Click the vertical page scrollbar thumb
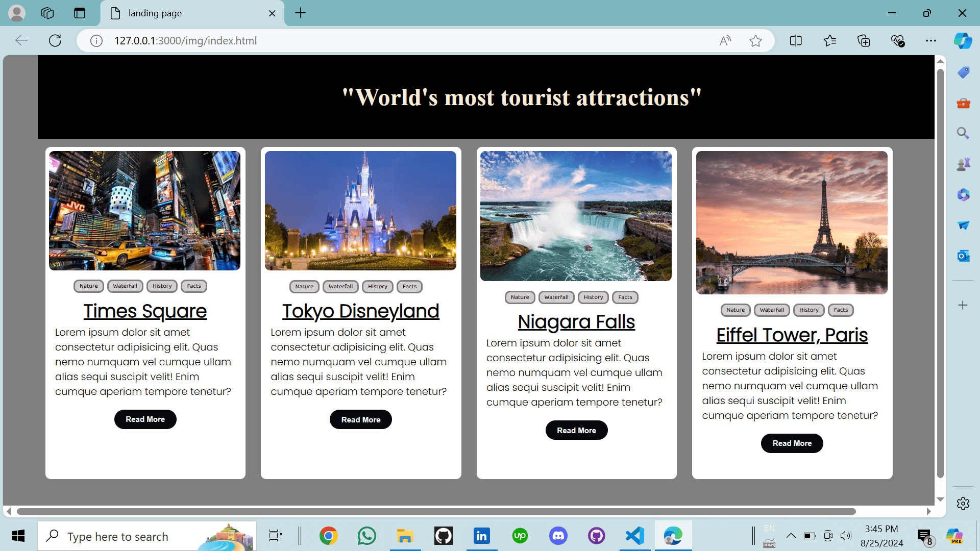The image size is (980, 551). click(x=940, y=273)
